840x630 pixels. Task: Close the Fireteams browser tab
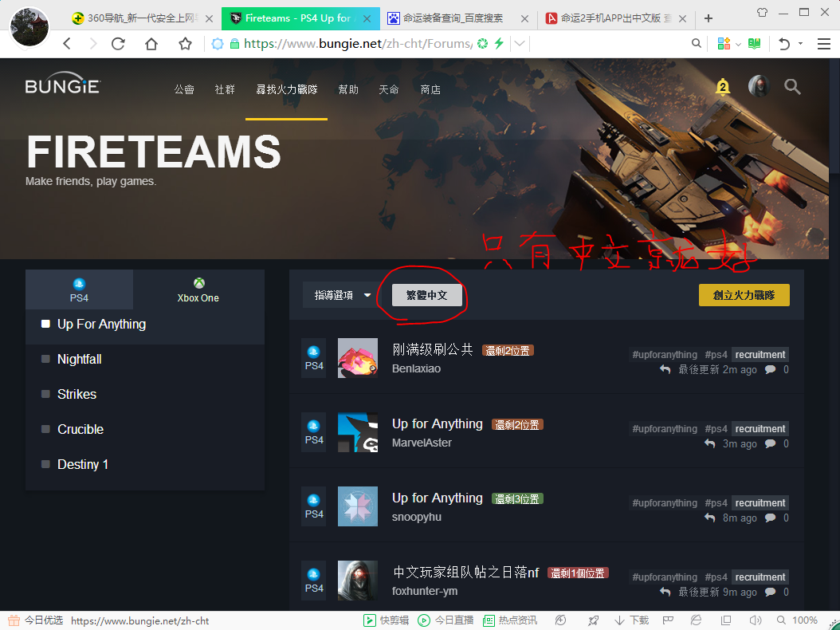tap(367, 19)
